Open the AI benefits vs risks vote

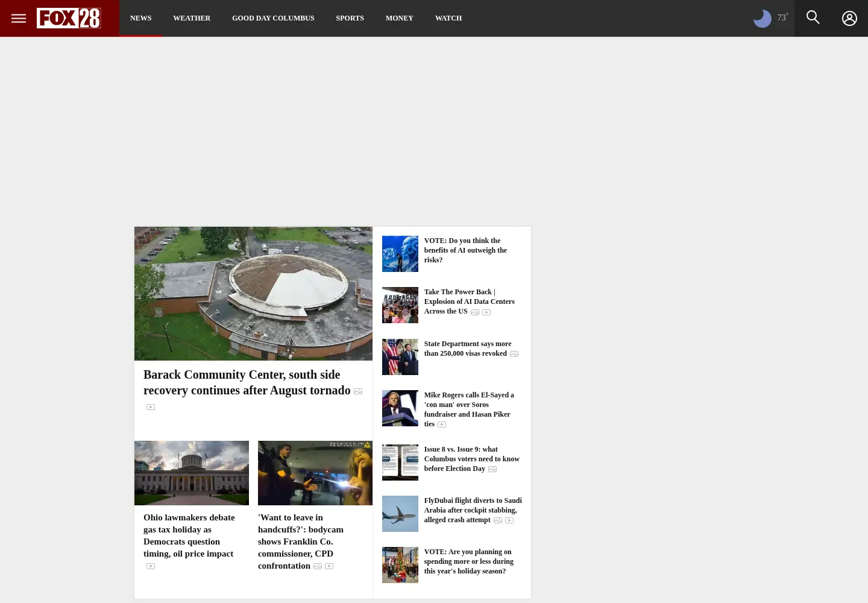(465, 250)
